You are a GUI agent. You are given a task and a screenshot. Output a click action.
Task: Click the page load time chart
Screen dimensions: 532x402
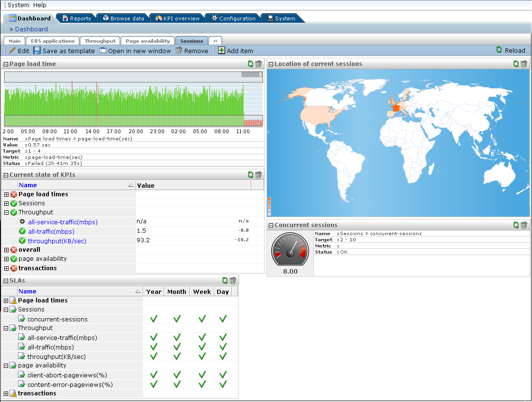coord(133,99)
